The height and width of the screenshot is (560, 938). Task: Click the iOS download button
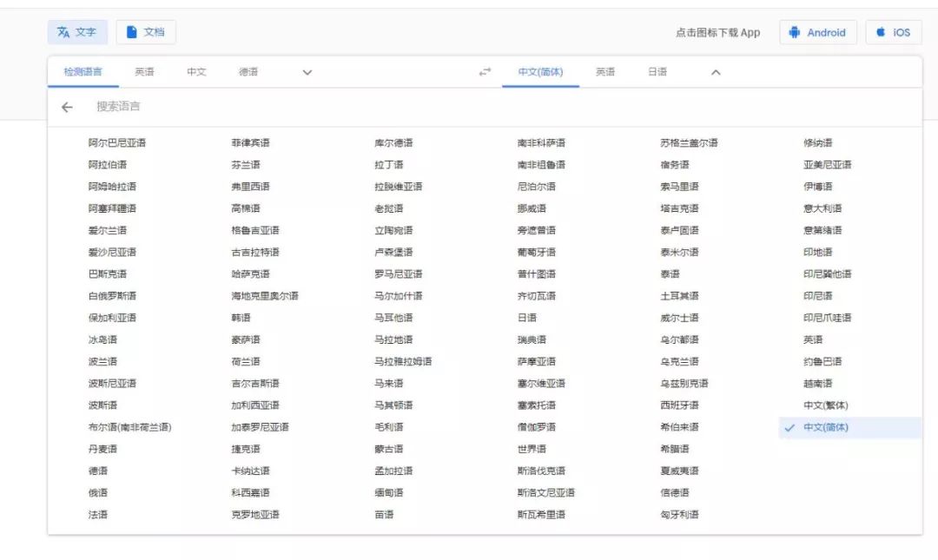[893, 31]
